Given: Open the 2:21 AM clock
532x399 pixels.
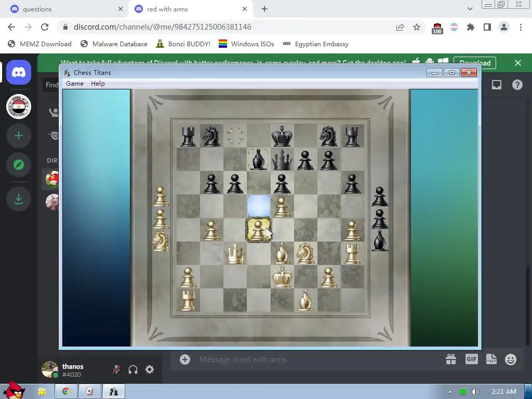Looking at the screenshot, I should 504,392.
